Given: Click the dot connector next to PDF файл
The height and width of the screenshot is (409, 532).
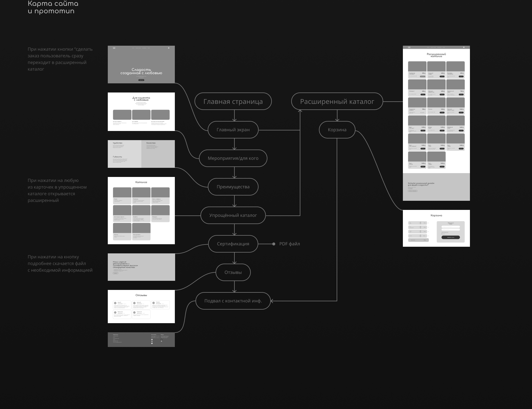Looking at the screenshot, I should pyautogui.click(x=274, y=244).
